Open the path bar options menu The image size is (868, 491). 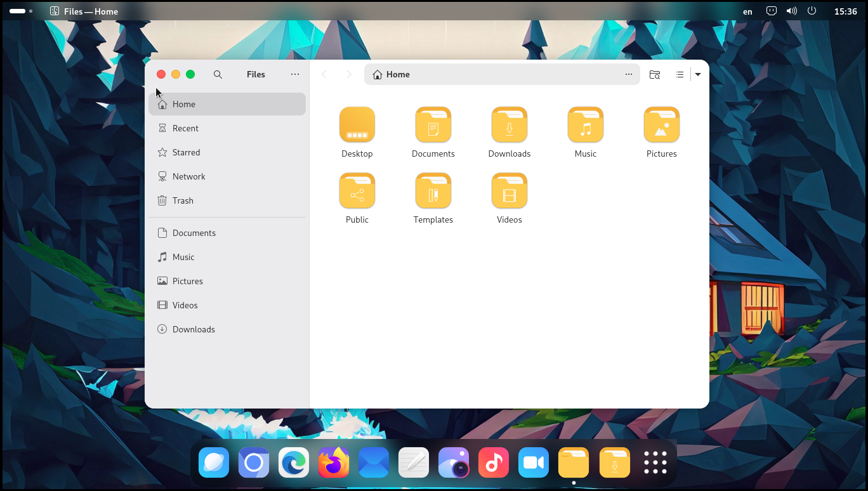[x=629, y=74]
